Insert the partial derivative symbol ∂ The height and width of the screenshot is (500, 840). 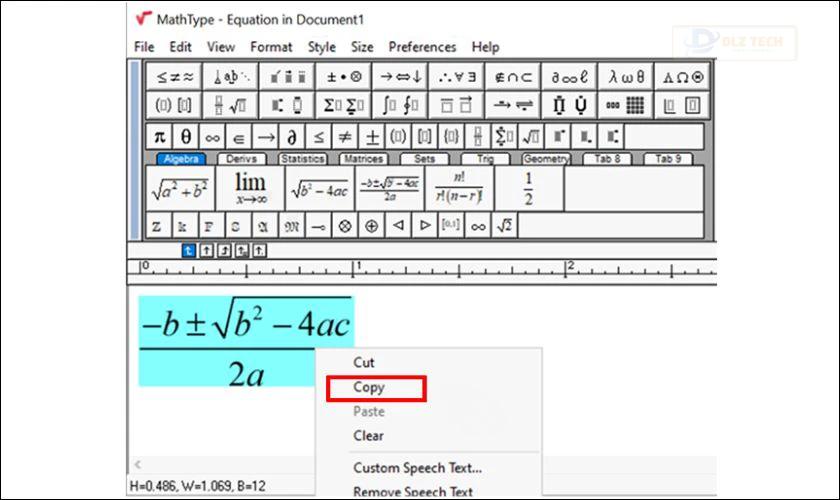292,137
